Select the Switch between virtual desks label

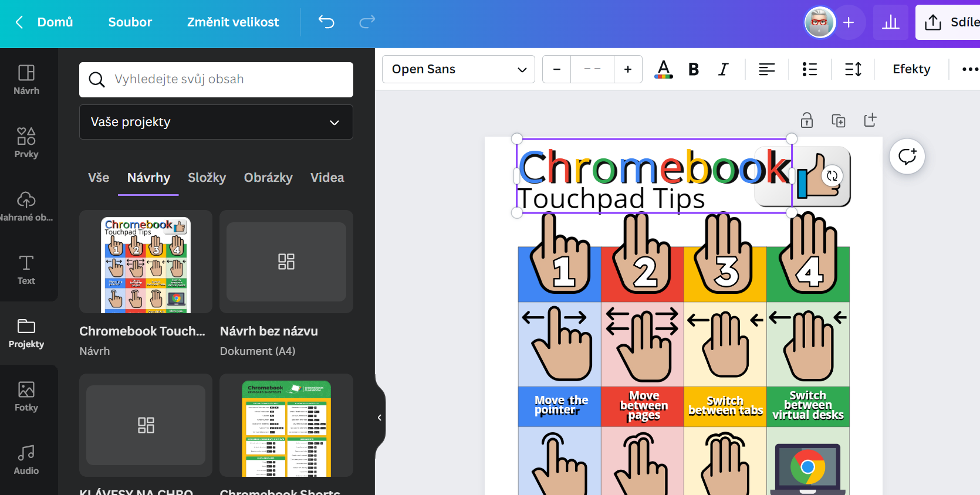[x=808, y=406]
